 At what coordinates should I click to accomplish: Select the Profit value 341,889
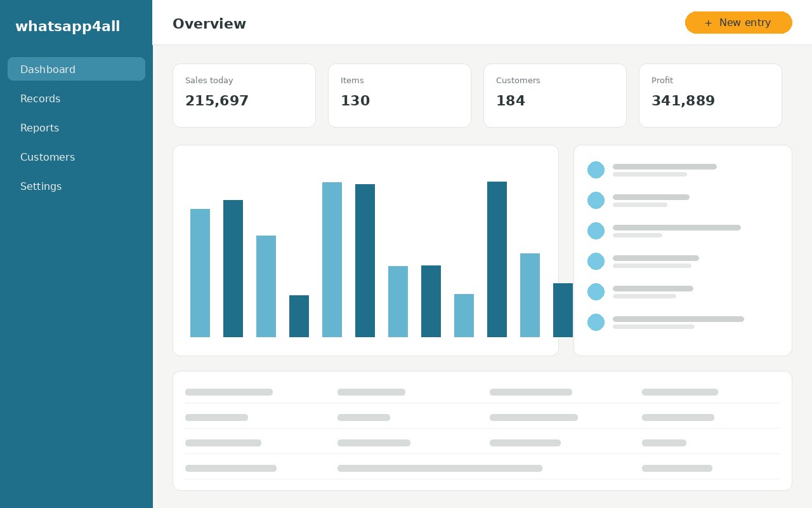[x=683, y=101]
